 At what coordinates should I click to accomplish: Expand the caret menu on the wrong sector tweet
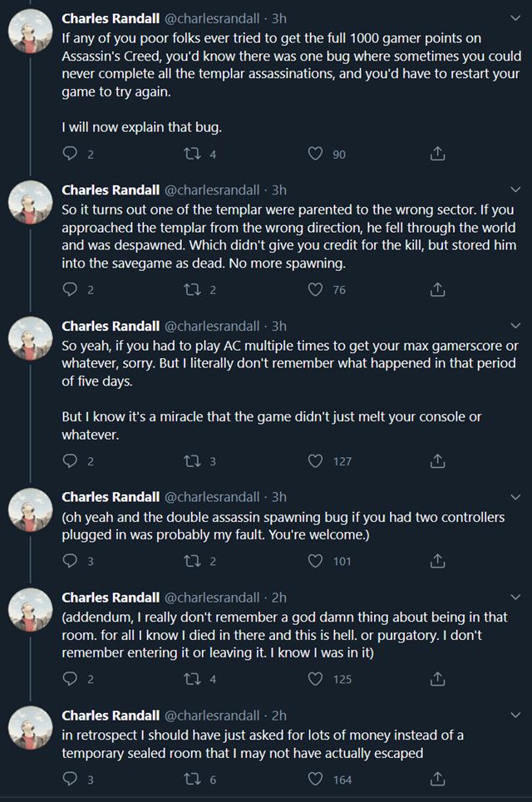(515, 189)
